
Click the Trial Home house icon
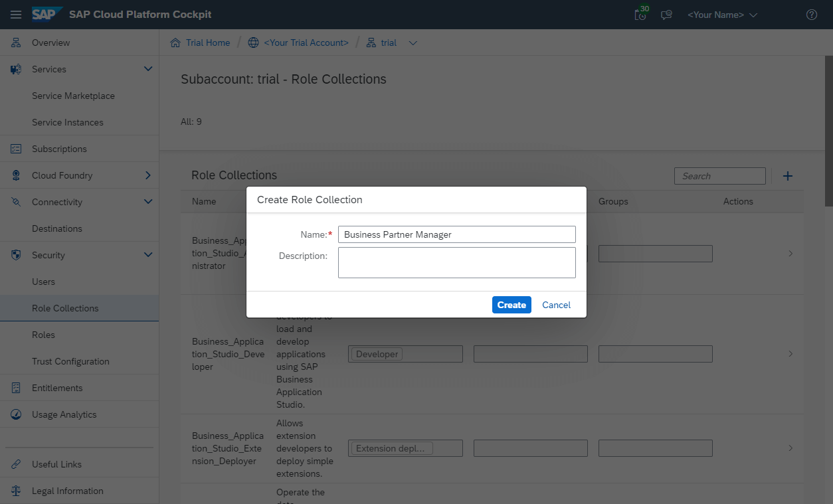click(175, 42)
